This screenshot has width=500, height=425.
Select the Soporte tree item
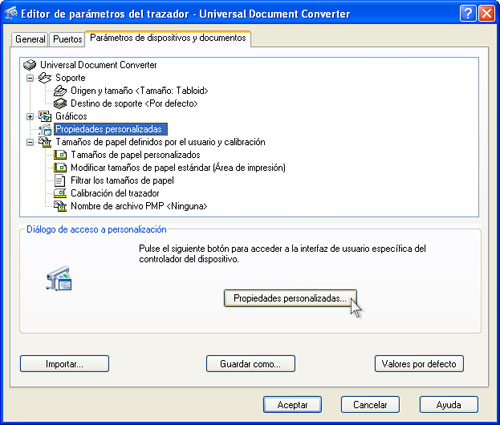click(70, 78)
